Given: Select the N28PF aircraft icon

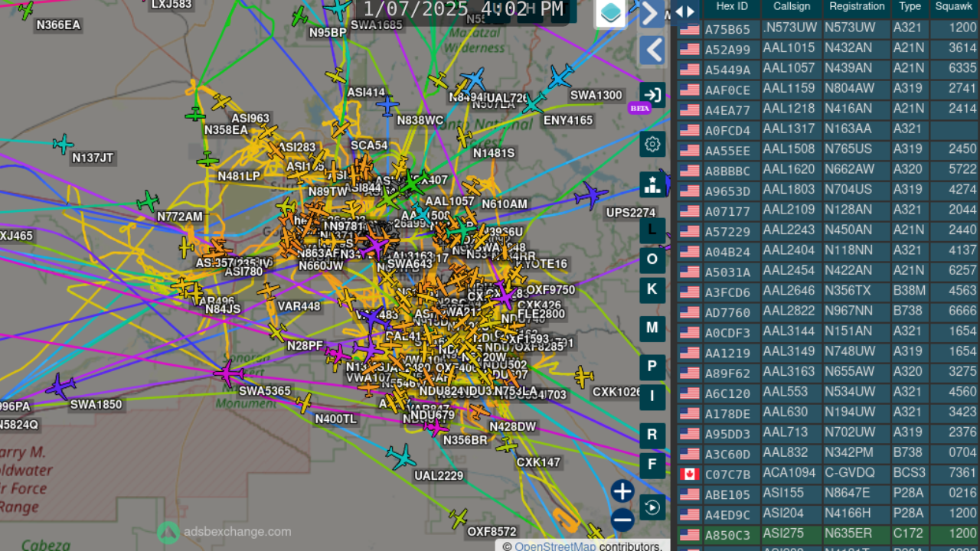Looking at the screenshot, I should coord(276,332).
